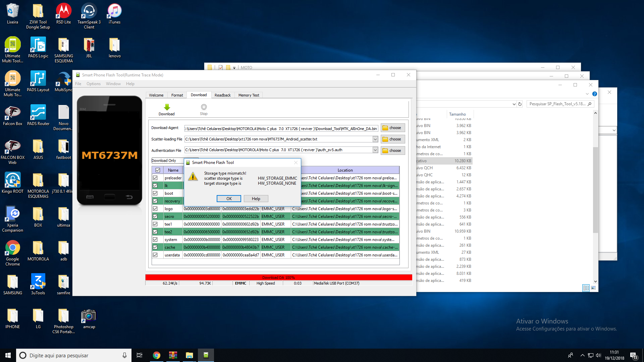
Task: Uncheck the lk partition checkbox
Action: 155,186
